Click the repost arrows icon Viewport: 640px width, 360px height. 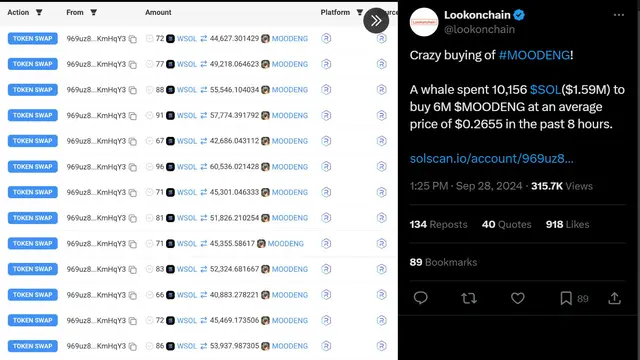pos(469,298)
